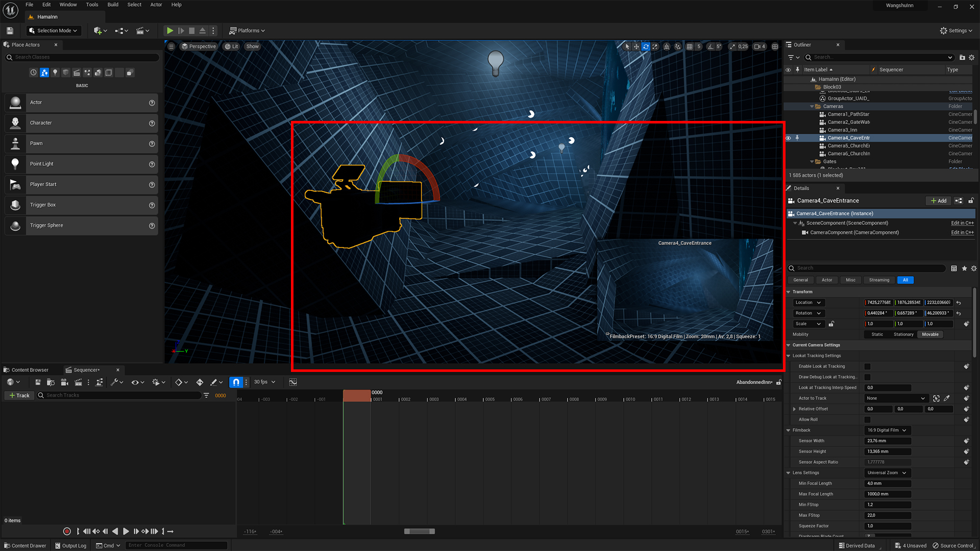The image size is (980, 551).
Task: Select the Lights category in Place Actors
Action: click(x=55, y=72)
